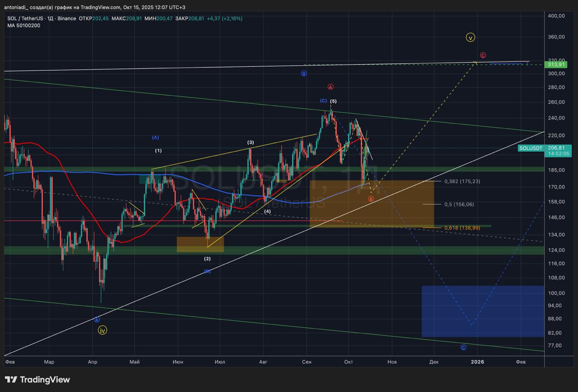
Task: Select the yellow circled iv wave marker
Action: [103, 330]
